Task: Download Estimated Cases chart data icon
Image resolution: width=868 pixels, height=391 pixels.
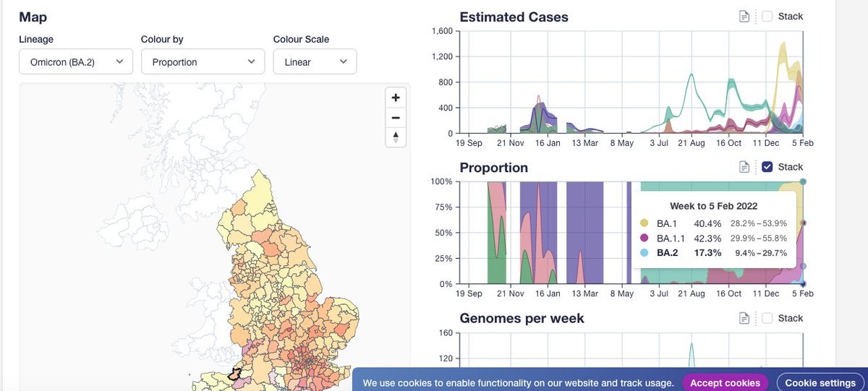Action: (744, 17)
